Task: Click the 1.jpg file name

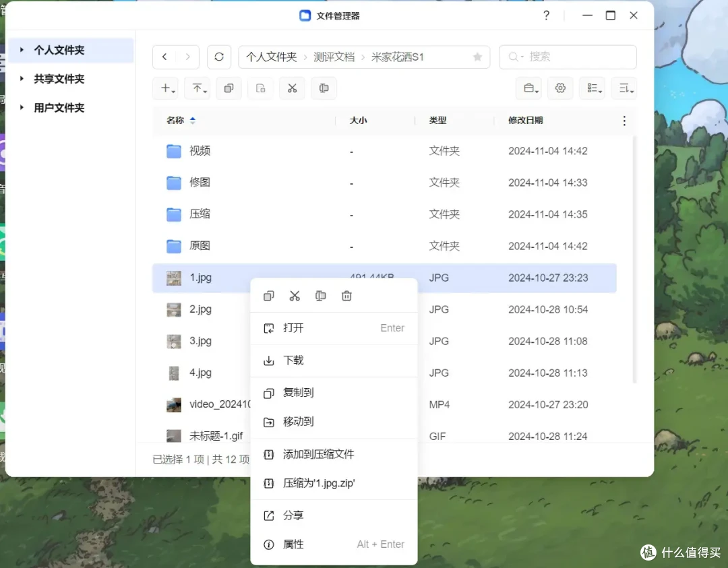Action: point(201,278)
